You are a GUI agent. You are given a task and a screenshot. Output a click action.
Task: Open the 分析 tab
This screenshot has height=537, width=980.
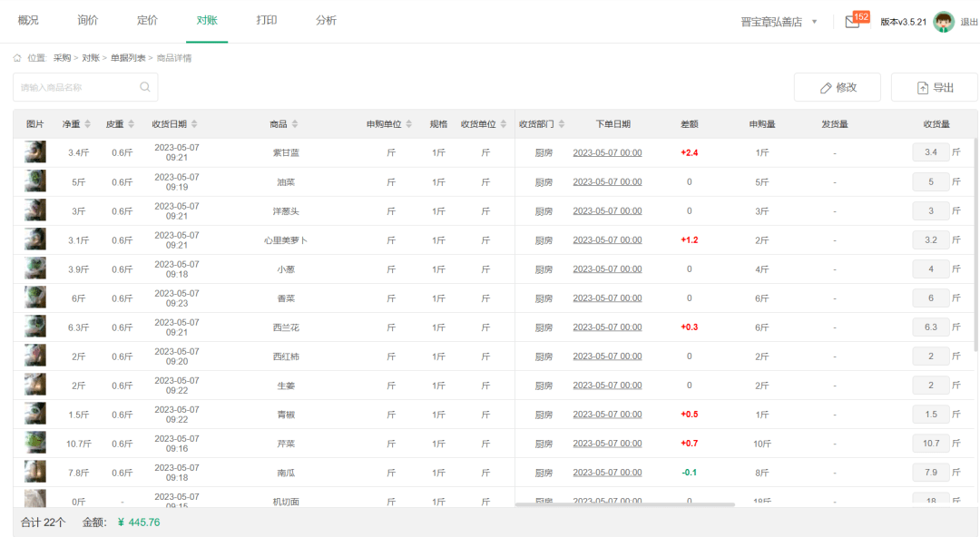pyautogui.click(x=326, y=20)
